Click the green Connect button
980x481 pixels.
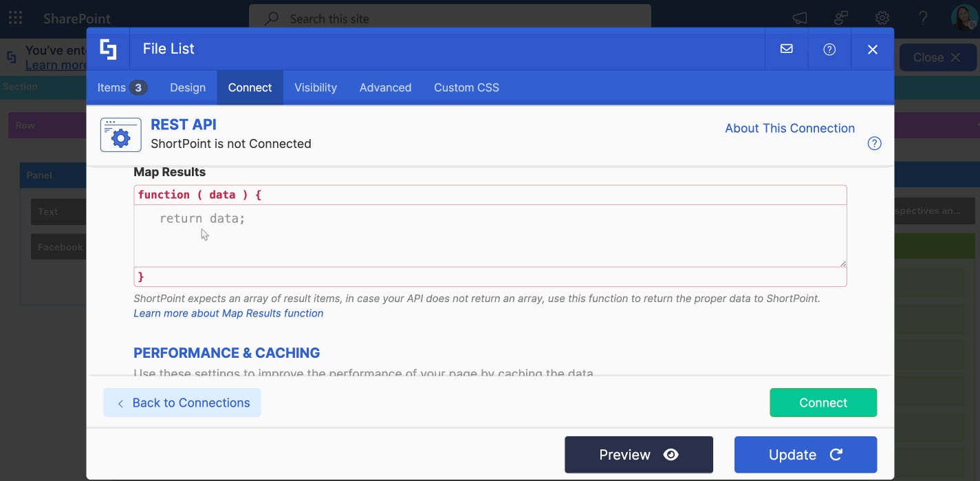tap(823, 403)
